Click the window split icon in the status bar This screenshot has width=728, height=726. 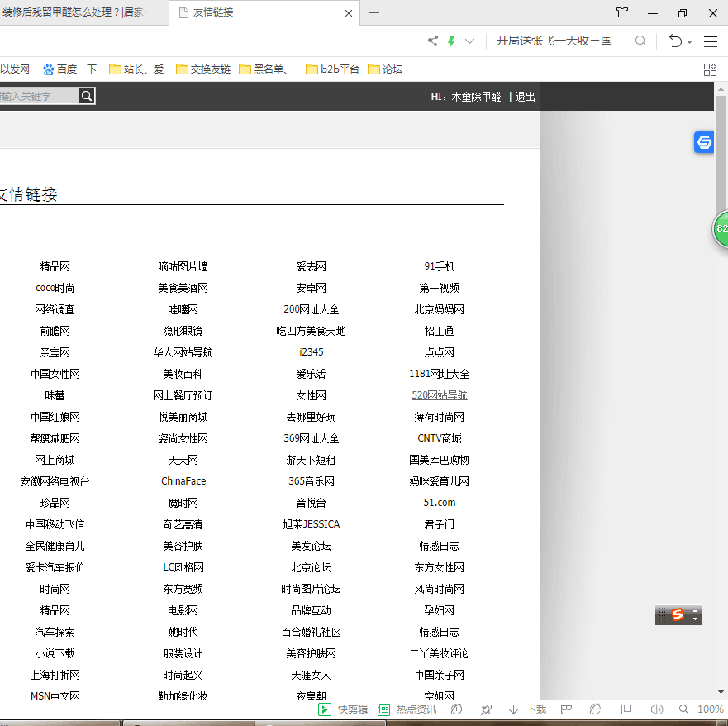(626, 709)
